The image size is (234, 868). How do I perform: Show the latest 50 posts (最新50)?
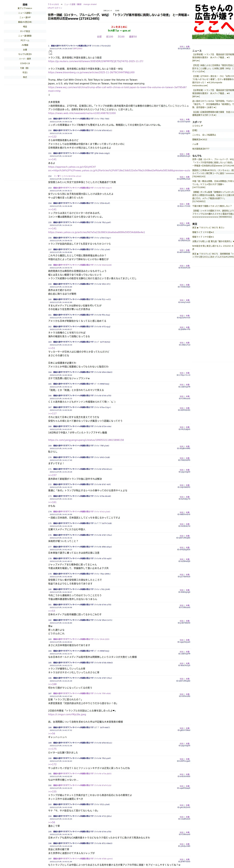[133, 37]
